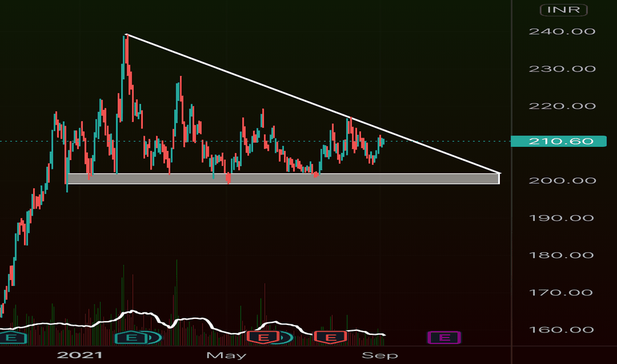This screenshot has width=617, height=364.
Task: Click the red earnings E marker near May
Action: click(x=263, y=338)
